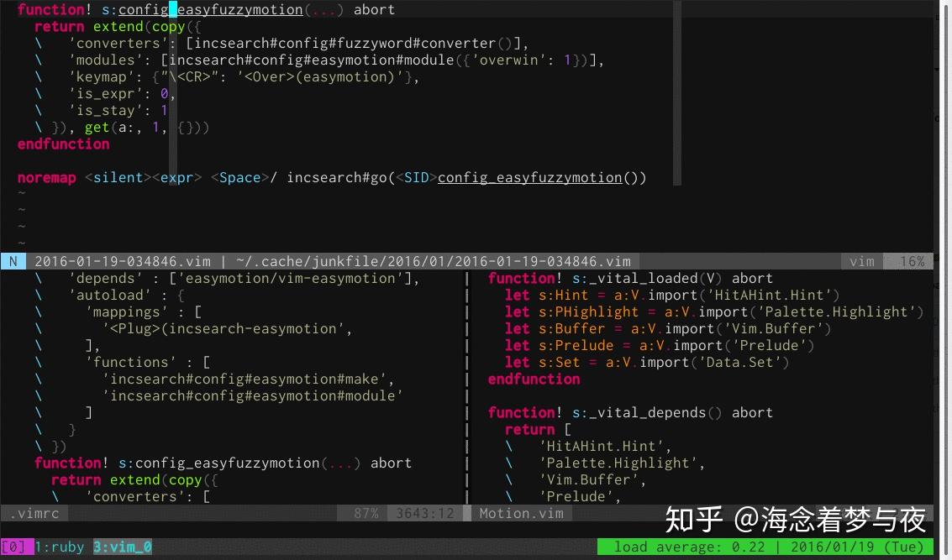
Task: Click the abort keyword after the function signature
Action: [375, 9]
